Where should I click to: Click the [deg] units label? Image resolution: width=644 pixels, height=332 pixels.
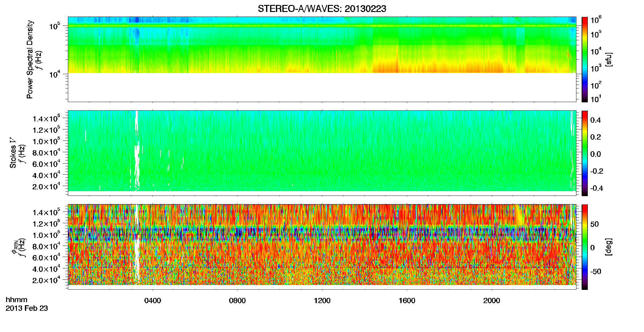click(609, 247)
